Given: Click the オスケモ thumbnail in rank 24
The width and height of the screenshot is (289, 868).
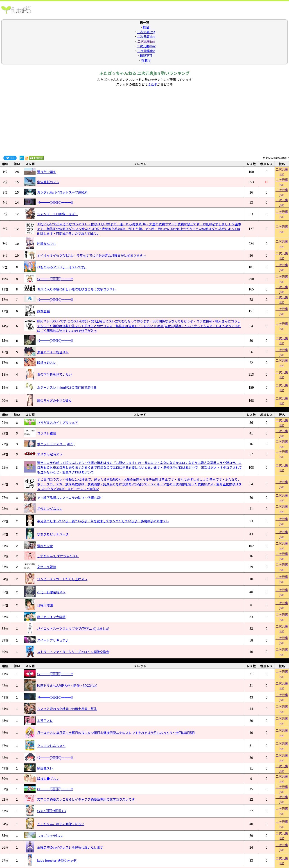Looking at the screenshot, I should pos(30,454).
